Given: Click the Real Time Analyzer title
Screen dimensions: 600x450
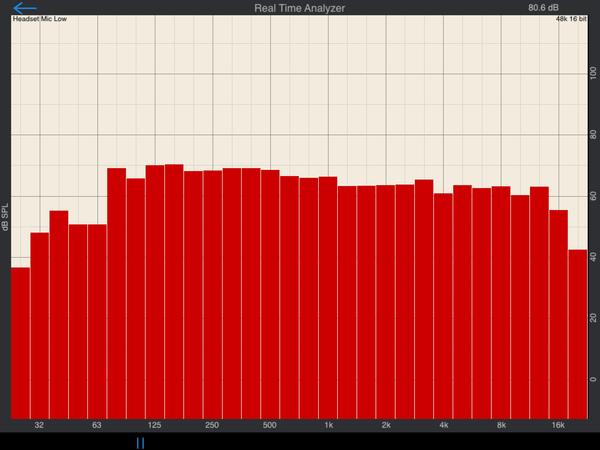Looking at the screenshot, I should tap(300, 8).
